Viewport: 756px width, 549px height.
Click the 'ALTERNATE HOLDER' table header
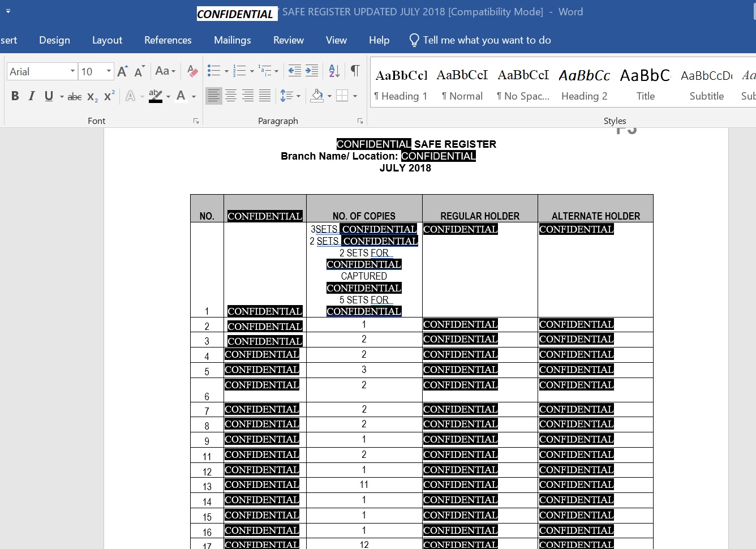pyautogui.click(x=596, y=216)
